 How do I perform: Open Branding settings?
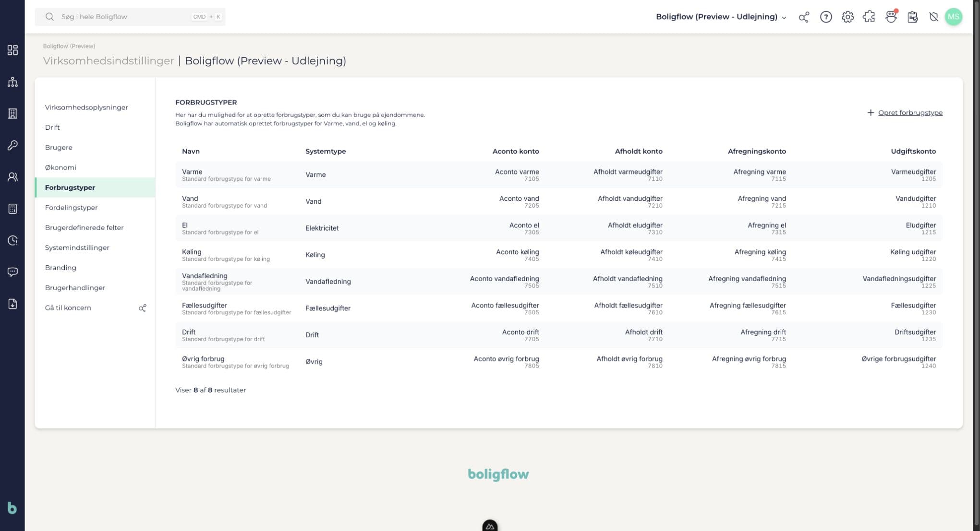click(60, 268)
